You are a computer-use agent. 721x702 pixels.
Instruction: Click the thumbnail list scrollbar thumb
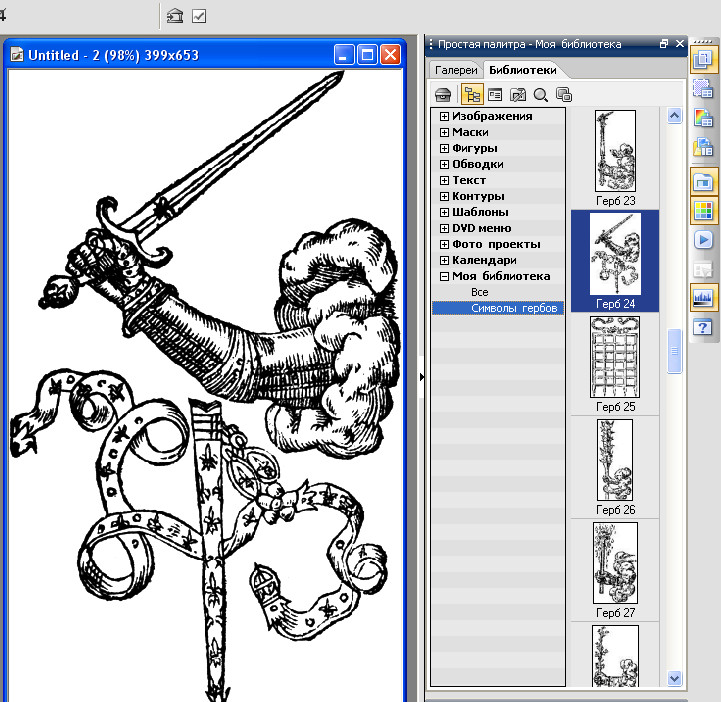[674, 351]
